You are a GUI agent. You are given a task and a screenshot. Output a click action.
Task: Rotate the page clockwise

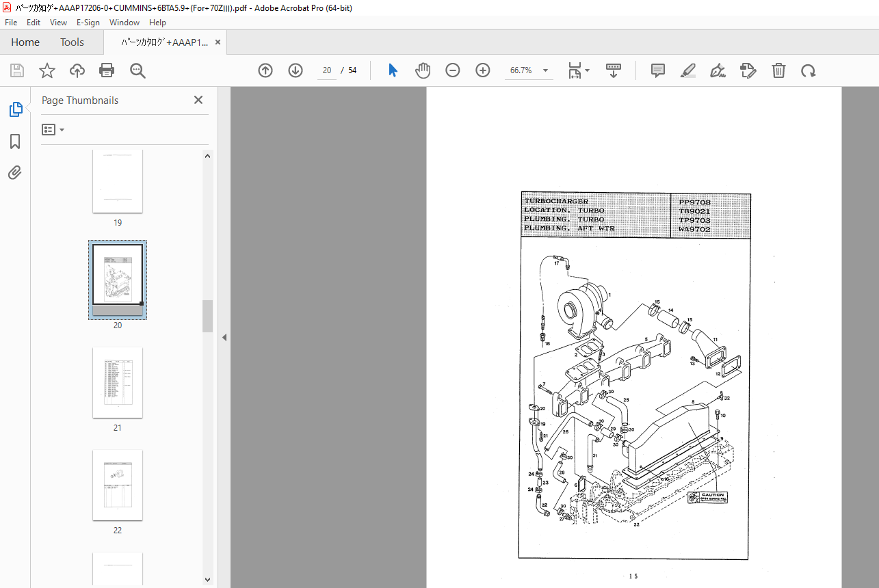tap(809, 70)
